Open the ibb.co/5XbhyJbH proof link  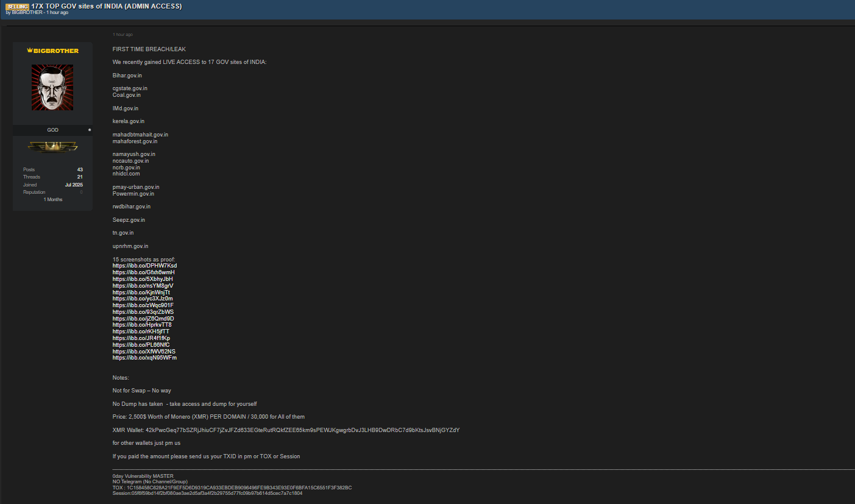[143, 279]
